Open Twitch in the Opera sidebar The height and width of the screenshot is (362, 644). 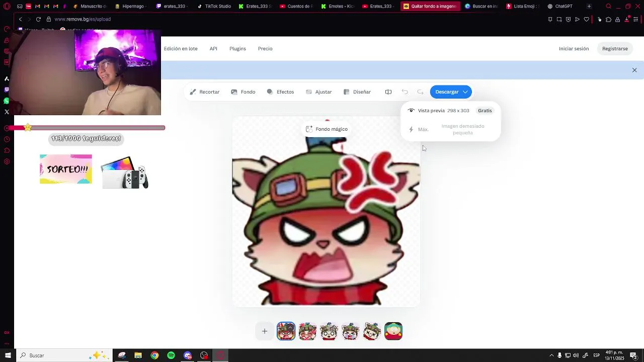[7, 90]
